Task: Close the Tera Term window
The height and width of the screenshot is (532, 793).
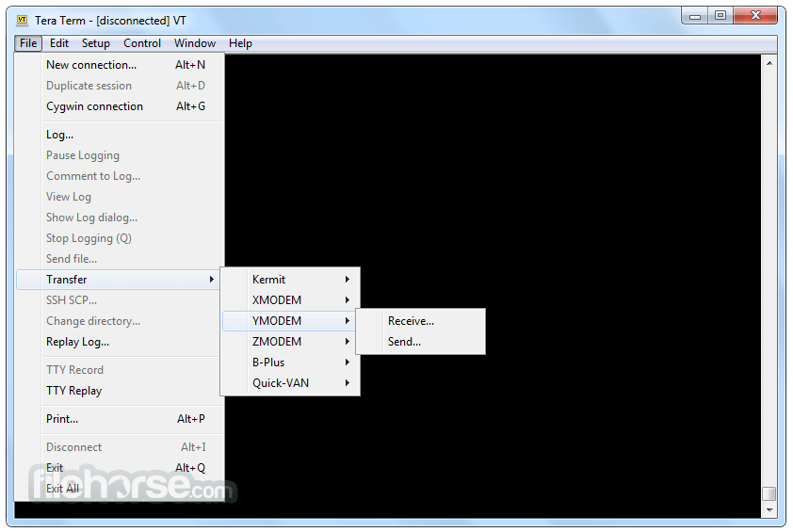Action: [755, 17]
